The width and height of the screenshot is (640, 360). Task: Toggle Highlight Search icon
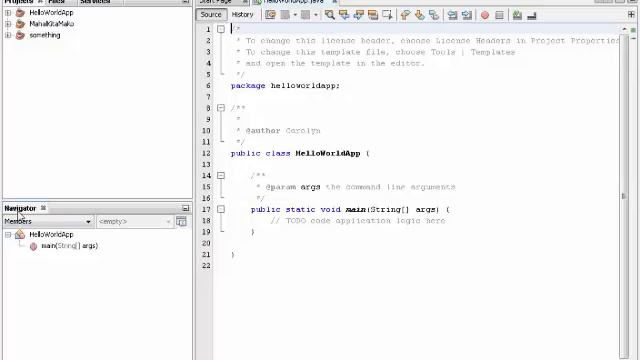373,15
